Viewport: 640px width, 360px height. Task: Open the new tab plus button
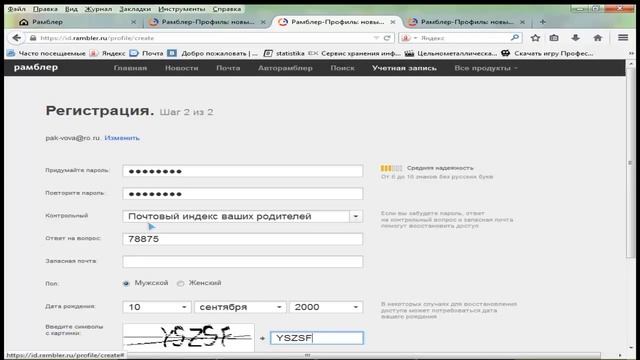[x=542, y=22]
